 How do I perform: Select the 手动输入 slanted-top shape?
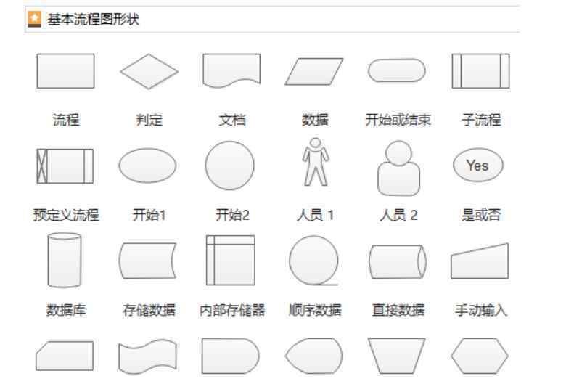(x=480, y=261)
